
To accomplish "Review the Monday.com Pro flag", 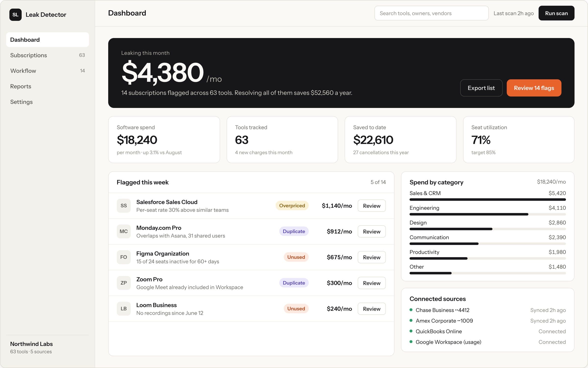I will pyautogui.click(x=372, y=231).
